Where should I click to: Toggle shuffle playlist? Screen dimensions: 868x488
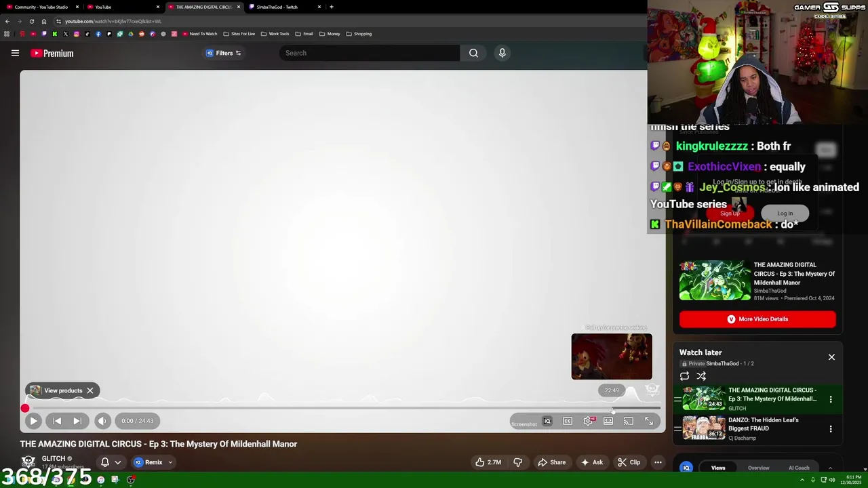[x=701, y=376]
